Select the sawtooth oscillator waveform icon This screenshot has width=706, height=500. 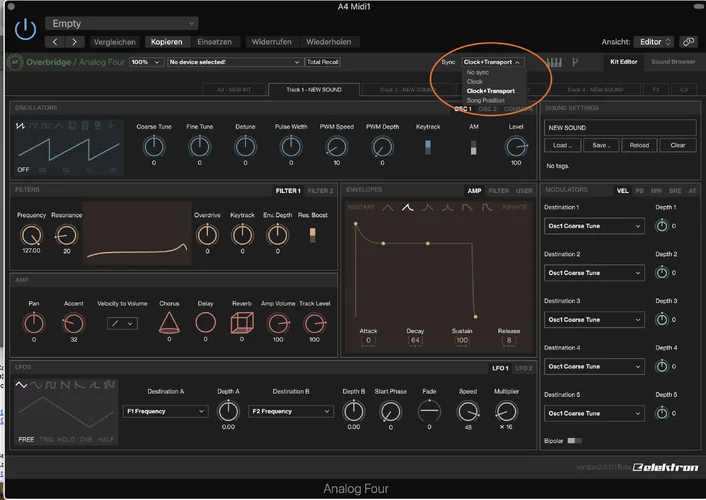coord(22,126)
